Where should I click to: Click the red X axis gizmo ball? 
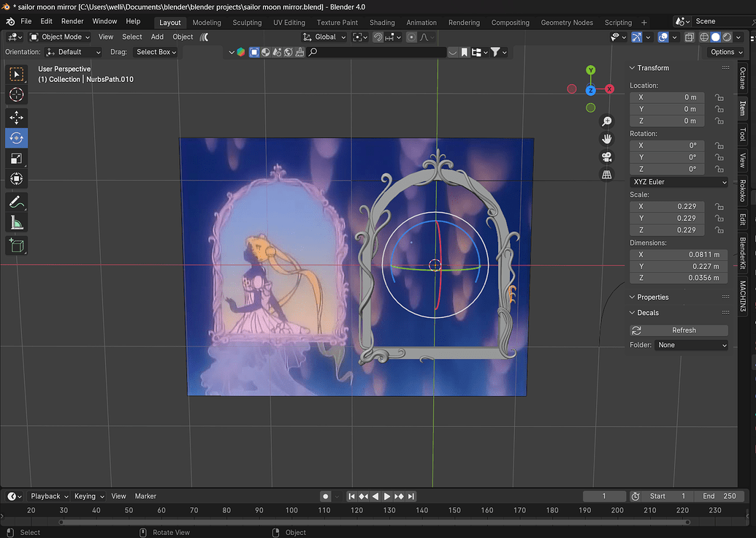(x=609, y=88)
